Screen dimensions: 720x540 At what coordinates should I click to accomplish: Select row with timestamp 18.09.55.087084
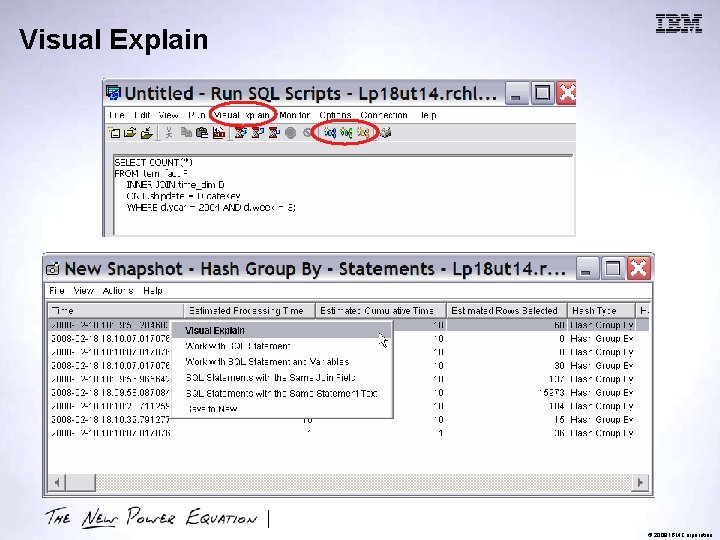(x=348, y=393)
